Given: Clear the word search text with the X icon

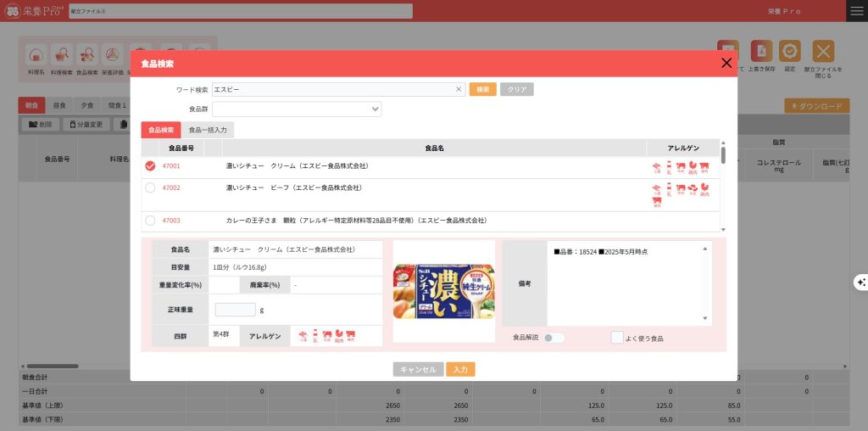Looking at the screenshot, I should pos(459,90).
